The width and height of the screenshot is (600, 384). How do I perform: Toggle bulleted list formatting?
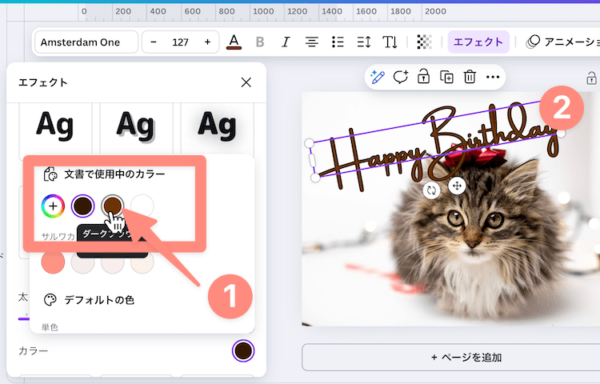coord(338,42)
